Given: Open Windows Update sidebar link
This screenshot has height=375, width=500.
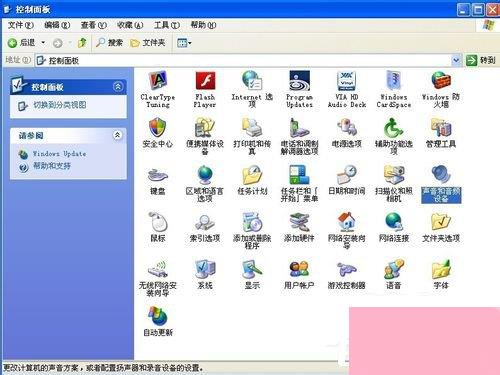Looking at the screenshot, I should 59,154.
